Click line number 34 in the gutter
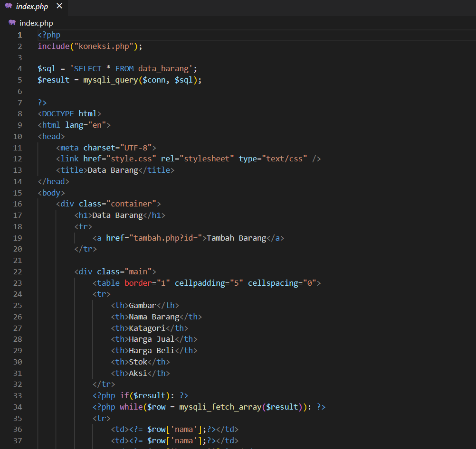 (18, 407)
